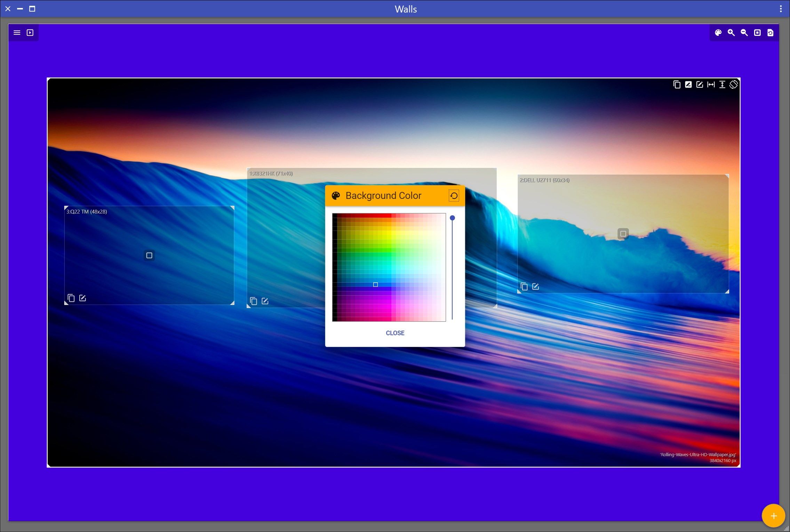This screenshot has height=532, width=790.
Task: Click the reset color icon in Background Color
Action: [454, 195]
